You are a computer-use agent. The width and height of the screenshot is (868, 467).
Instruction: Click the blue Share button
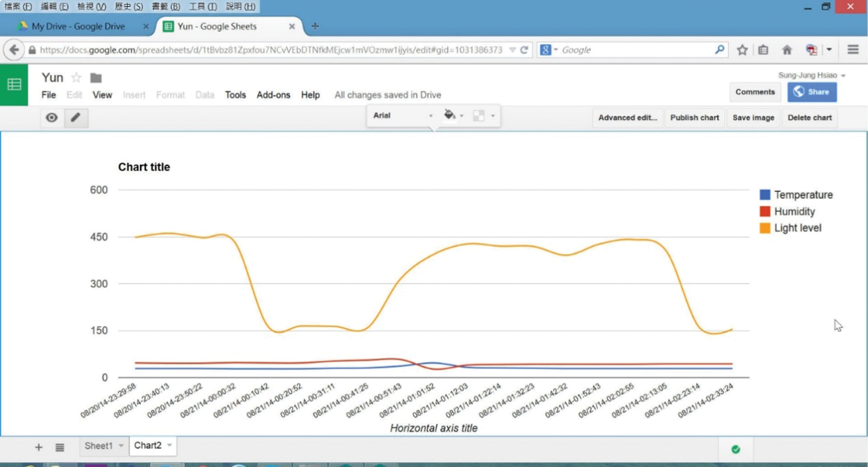coord(811,91)
